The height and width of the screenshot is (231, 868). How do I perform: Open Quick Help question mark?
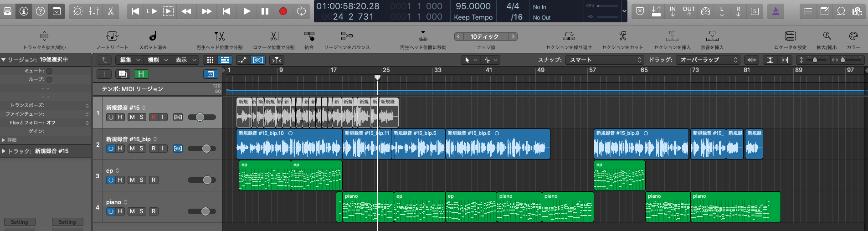tap(40, 11)
